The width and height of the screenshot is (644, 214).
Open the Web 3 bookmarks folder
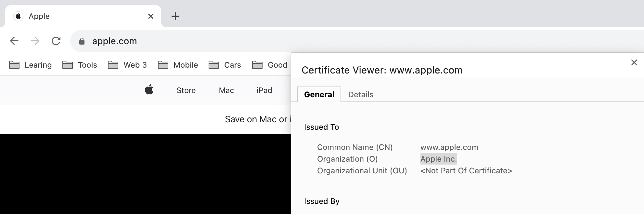click(127, 65)
